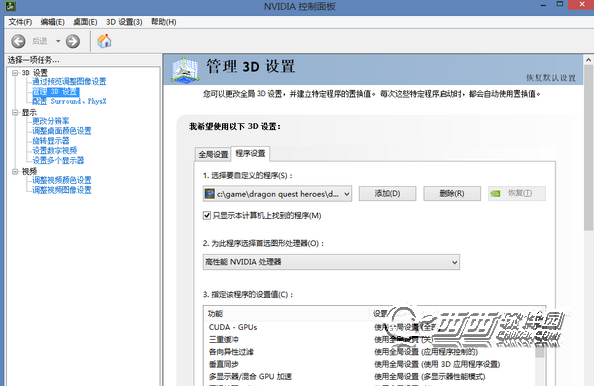Switch to the 程序设置 tab
Screen dimensions: 594x386
tap(250, 153)
